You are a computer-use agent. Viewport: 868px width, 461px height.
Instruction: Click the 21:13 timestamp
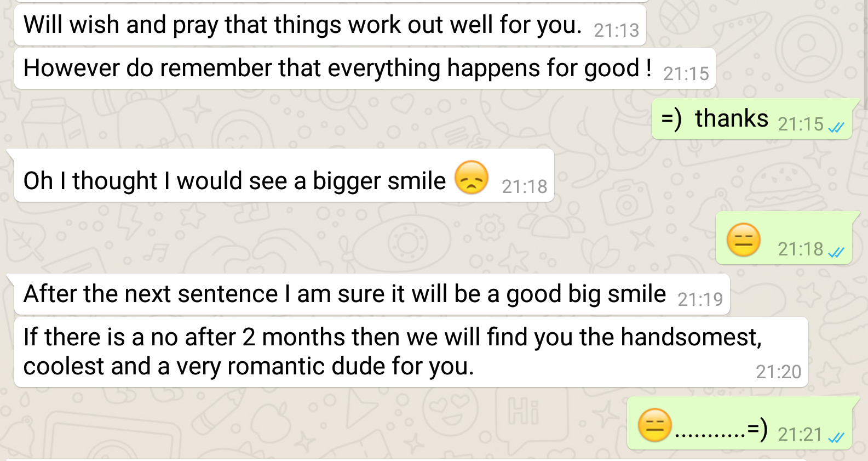point(616,31)
